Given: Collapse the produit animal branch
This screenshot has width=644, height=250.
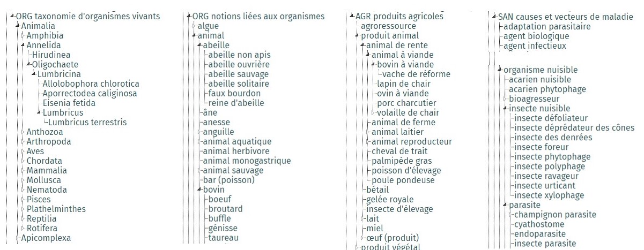Looking at the screenshot, I should click(357, 35).
